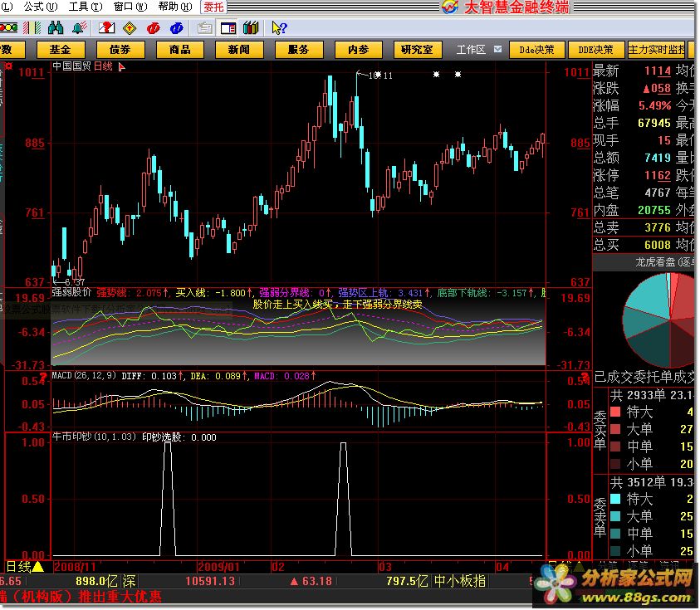Click the 涨幅 5.49% value
The height and width of the screenshot is (610, 700).
coord(654,105)
